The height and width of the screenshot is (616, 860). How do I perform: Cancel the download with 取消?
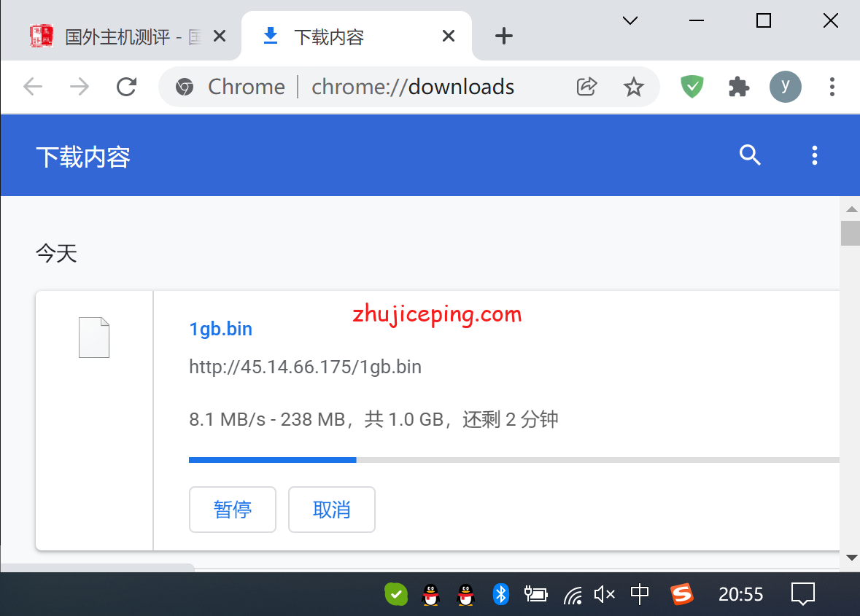click(332, 510)
